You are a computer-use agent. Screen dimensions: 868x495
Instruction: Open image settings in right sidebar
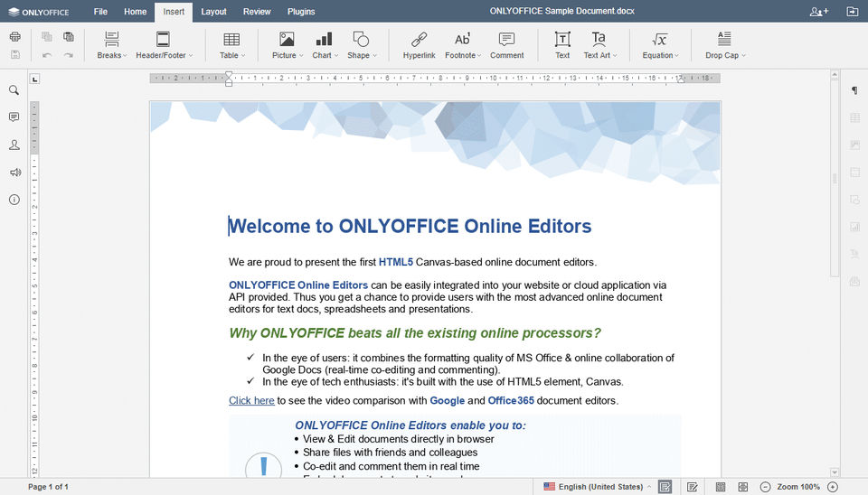[x=854, y=145]
